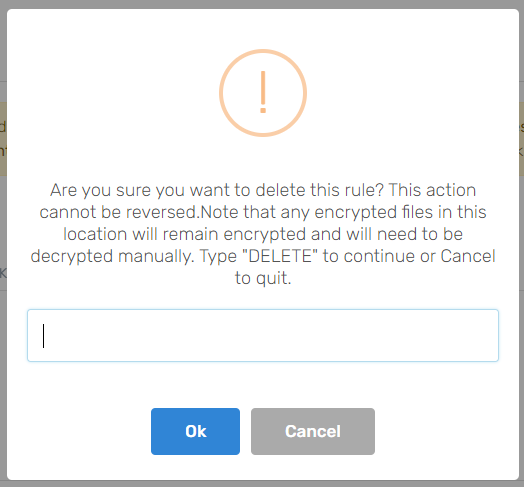524x487 pixels.
Task: Click the delete rule warning message text
Action: click(263, 234)
